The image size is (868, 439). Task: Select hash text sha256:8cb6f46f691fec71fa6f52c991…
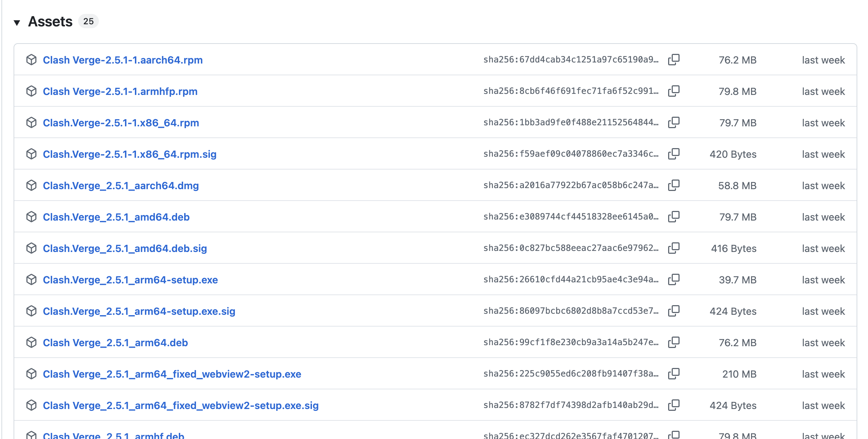click(571, 91)
